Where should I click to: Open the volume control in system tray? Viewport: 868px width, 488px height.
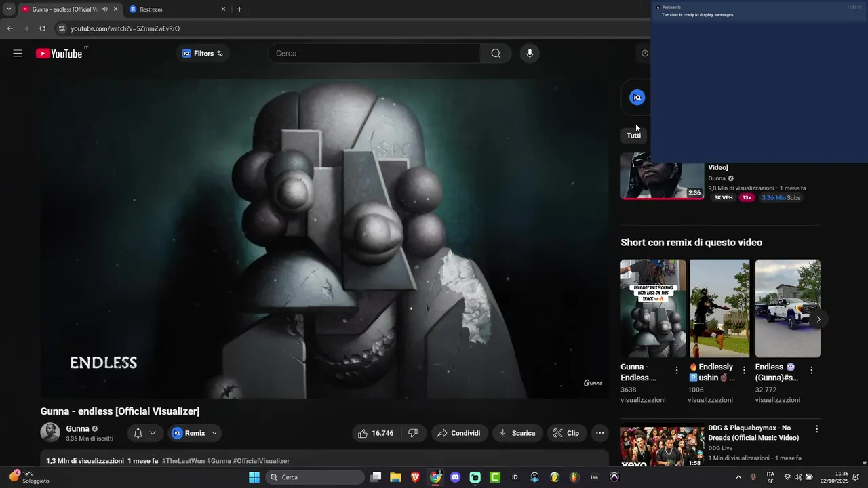tap(797, 477)
